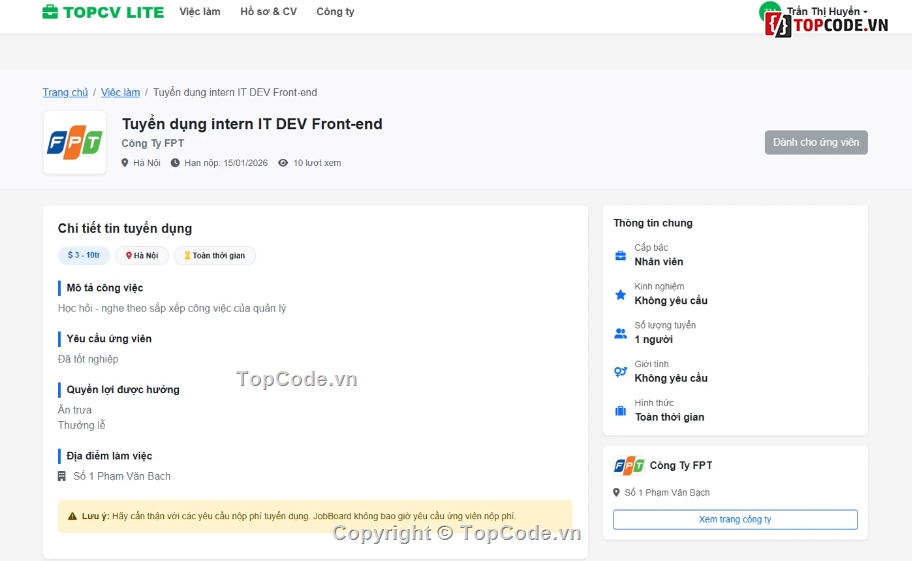The width and height of the screenshot is (912, 561).
Task: Click the Học hỏi job description text
Action: 172,308
